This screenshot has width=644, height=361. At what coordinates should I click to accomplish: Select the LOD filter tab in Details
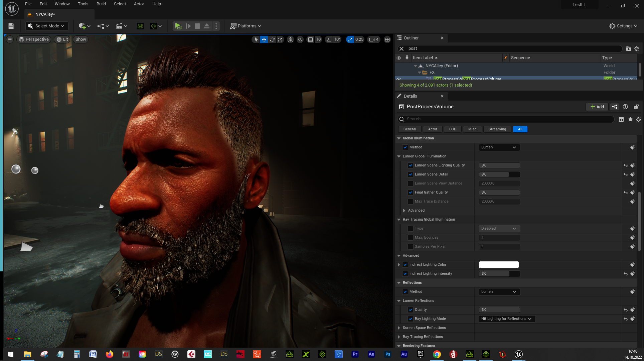coord(453,129)
